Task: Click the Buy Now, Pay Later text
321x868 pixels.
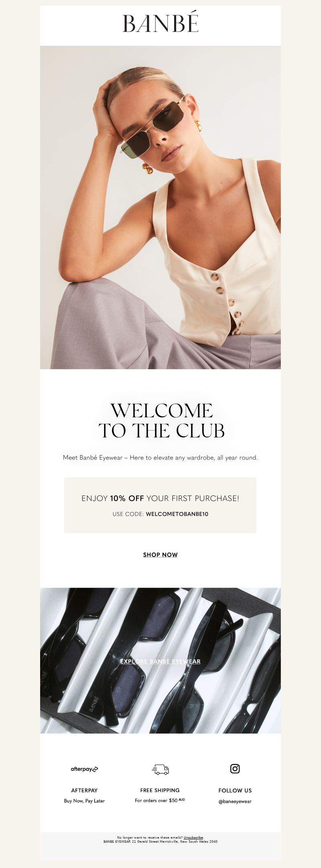Action: tap(84, 801)
